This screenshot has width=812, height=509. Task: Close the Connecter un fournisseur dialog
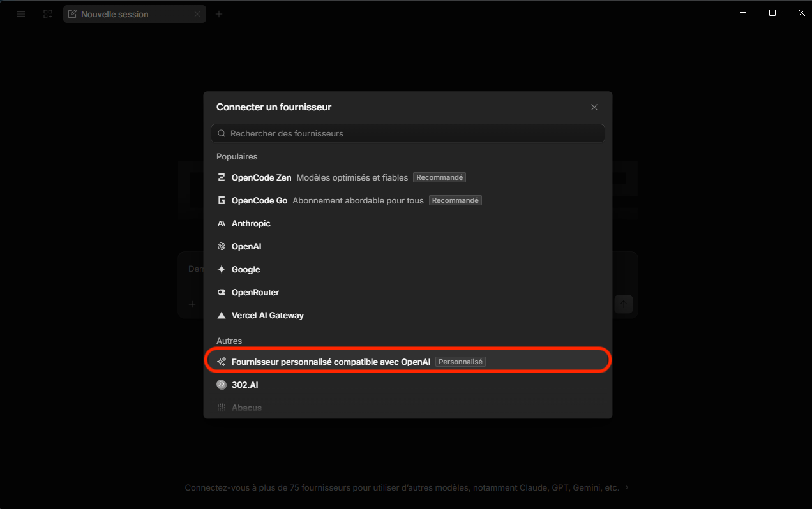click(594, 107)
